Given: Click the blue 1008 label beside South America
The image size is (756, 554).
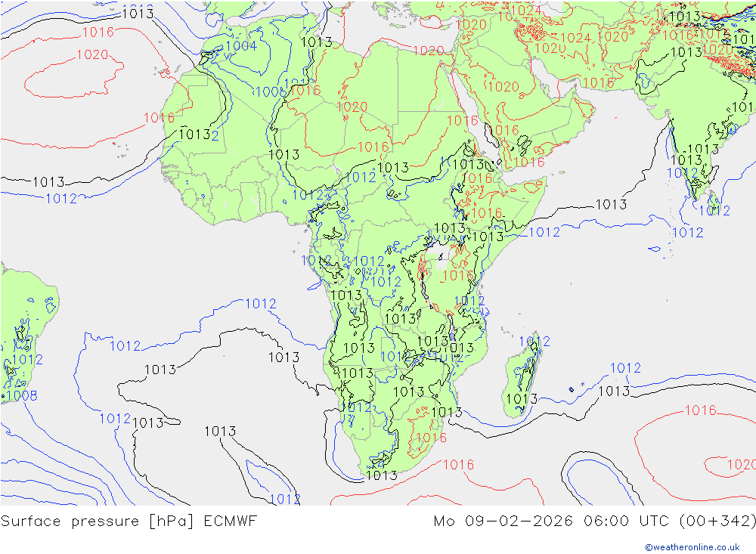Looking at the screenshot, I should (22, 395).
